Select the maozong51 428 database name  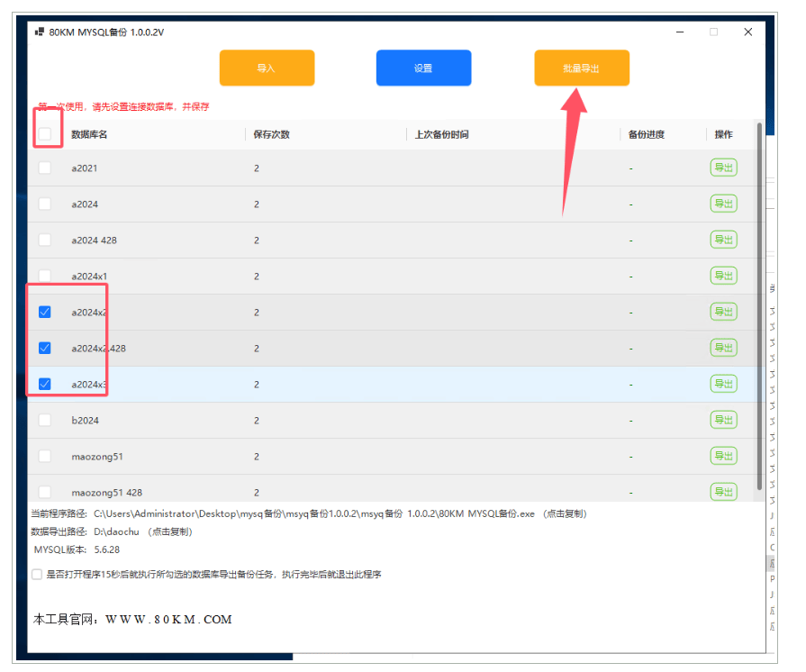pyautogui.click(x=107, y=492)
